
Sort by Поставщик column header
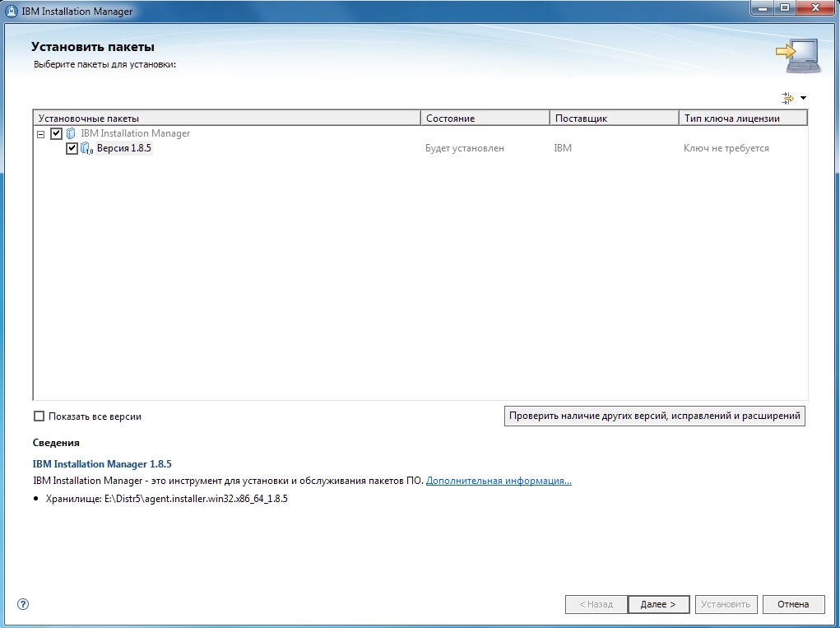click(615, 119)
